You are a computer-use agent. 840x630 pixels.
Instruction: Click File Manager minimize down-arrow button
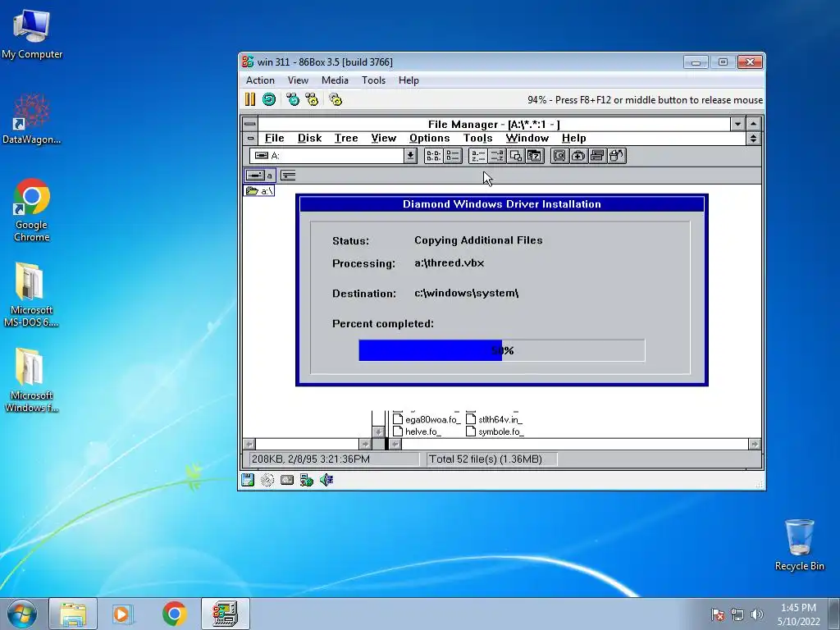point(737,124)
